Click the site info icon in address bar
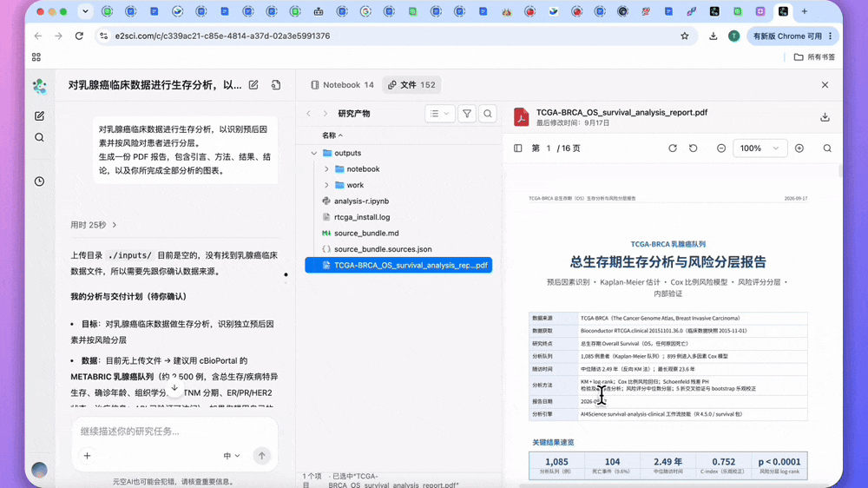Image resolution: width=868 pixels, height=488 pixels. [103, 36]
